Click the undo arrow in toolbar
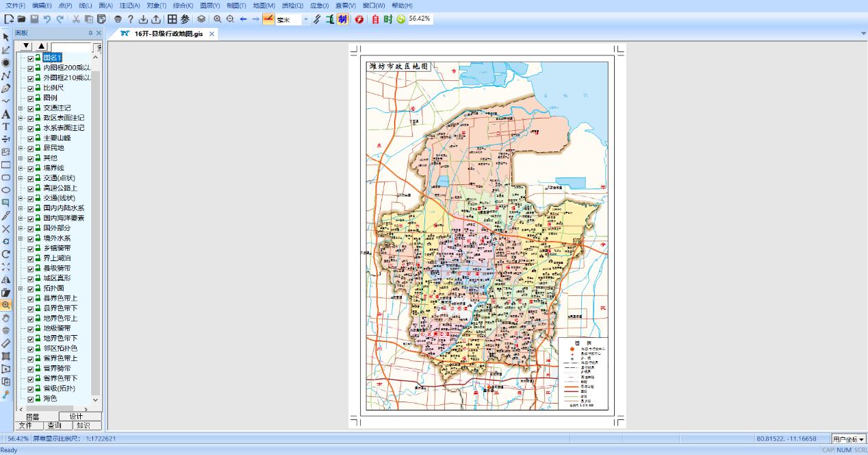The image size is (868, 455). click(x=47, y=19)
